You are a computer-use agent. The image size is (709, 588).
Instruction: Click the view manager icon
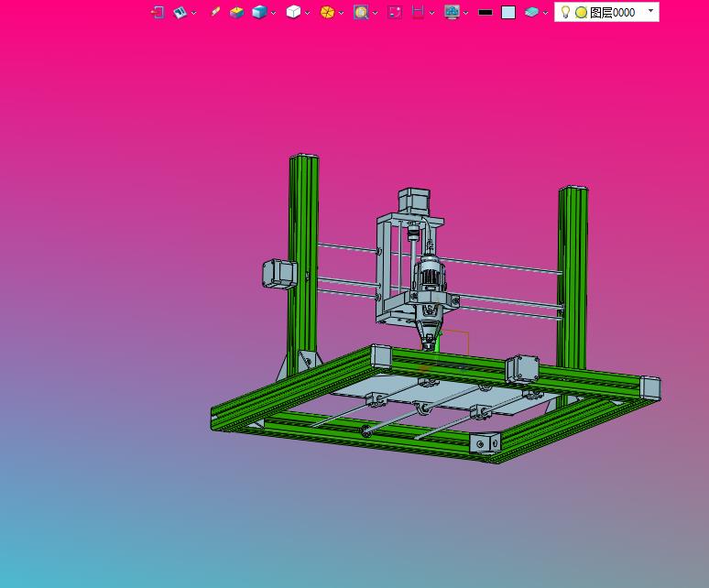(x=180, y=12)
